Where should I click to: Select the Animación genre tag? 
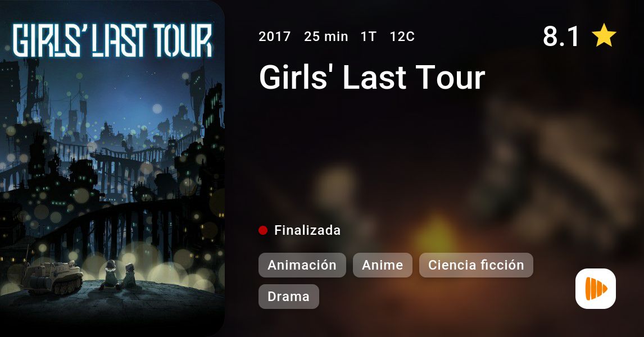tap(302, 265)
